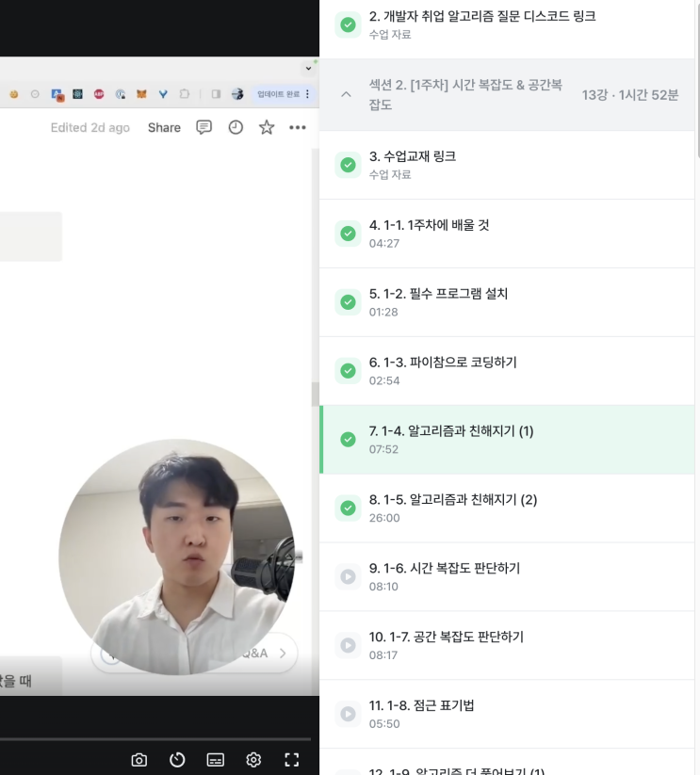Screen dimensions: 700x775
Task: Open the puzzle-piece Extensions menu
Action: click(x=185, y=94)
